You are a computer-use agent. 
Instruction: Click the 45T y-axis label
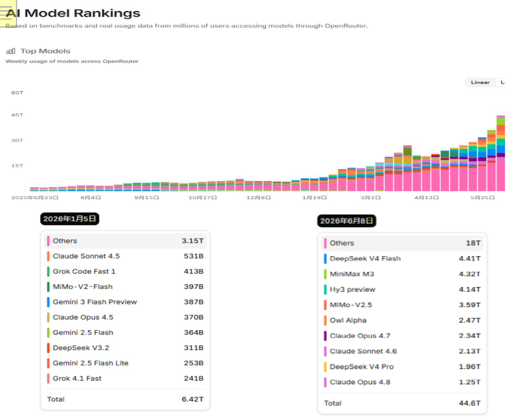pyautogui.click(x=18, y=115)
